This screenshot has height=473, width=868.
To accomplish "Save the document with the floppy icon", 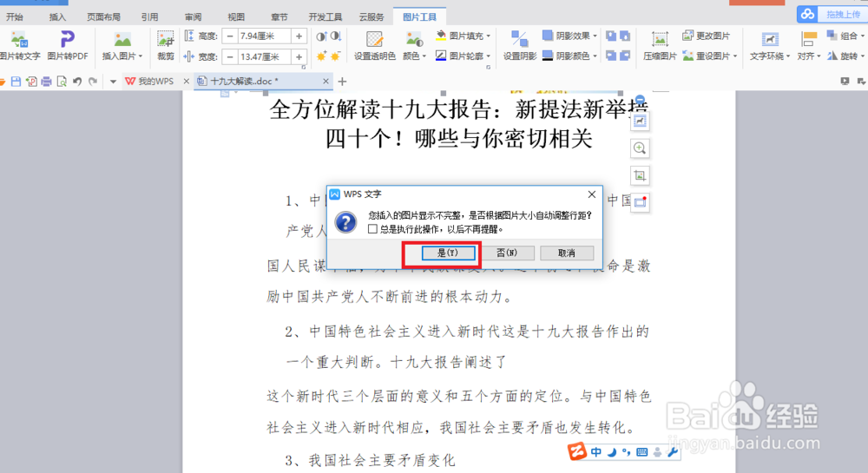I will tap(16, 82).
